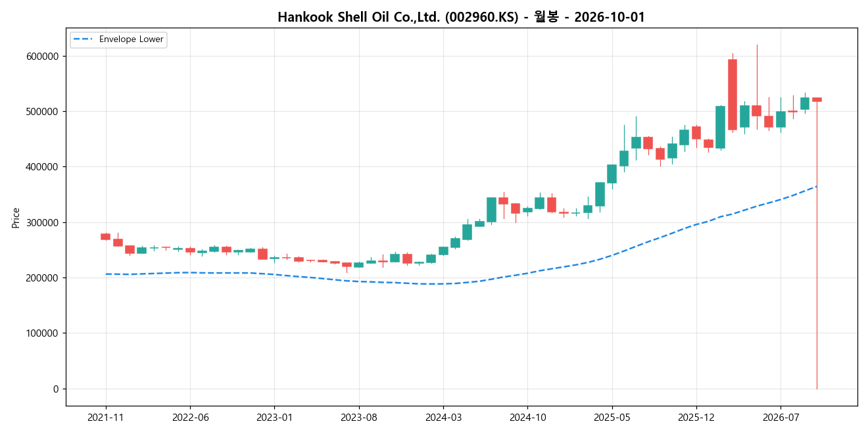Click the 600000 y-axis tick label
The image size is (868, 434).
43,57
